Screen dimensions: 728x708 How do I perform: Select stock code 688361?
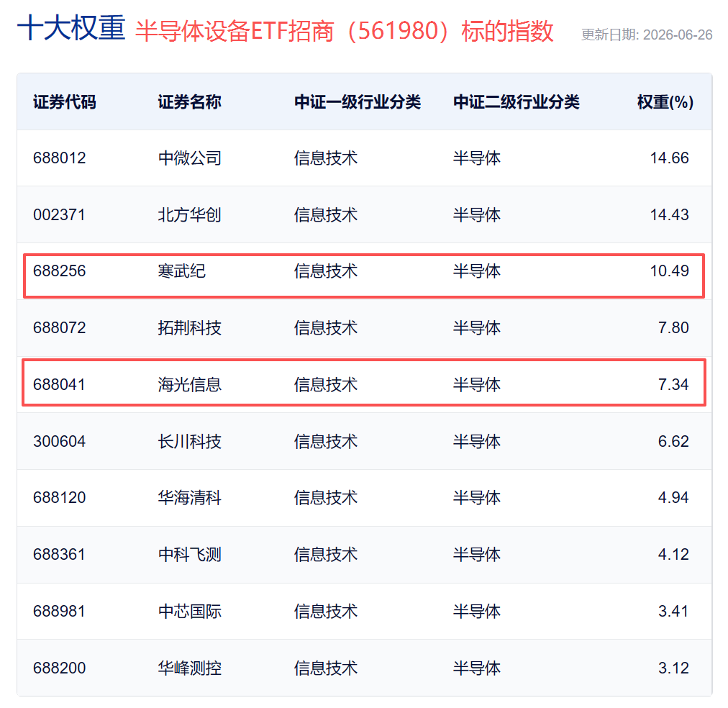60,555
